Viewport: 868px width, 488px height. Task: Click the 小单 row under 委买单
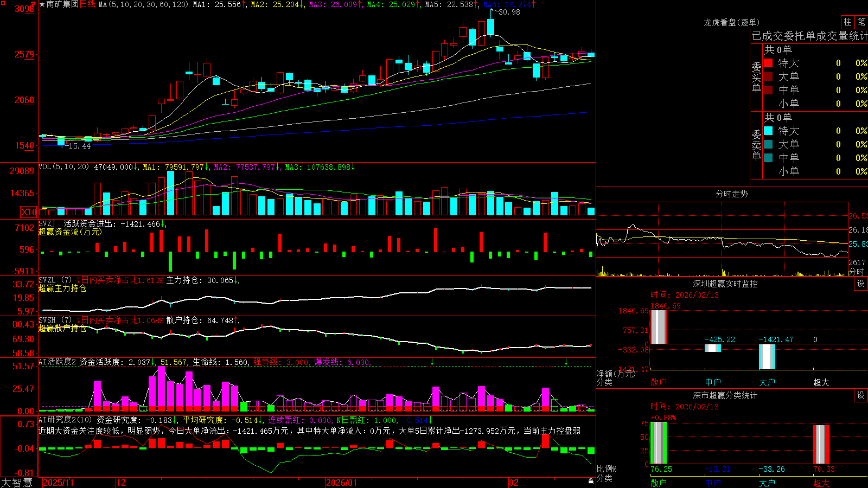coord(815,104)
